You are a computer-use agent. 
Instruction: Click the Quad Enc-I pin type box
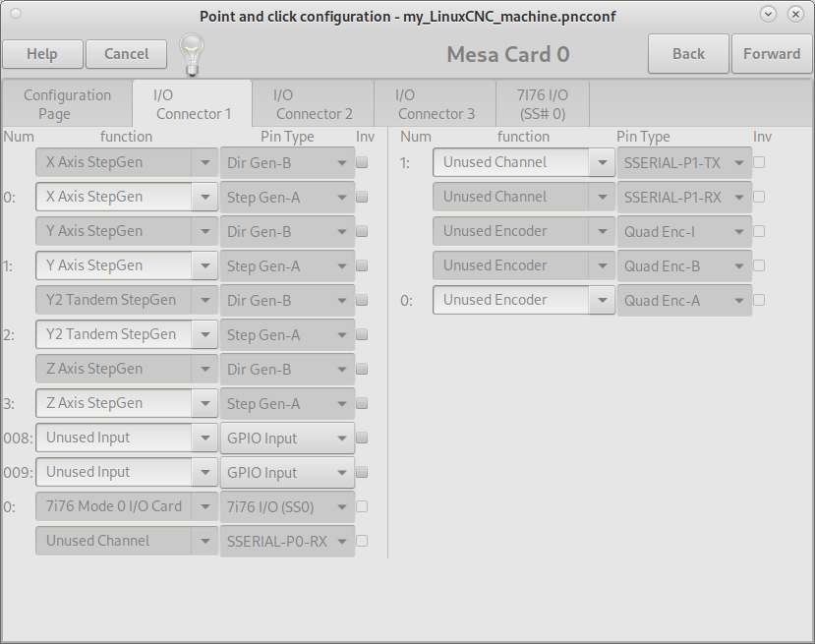[684, 231]
